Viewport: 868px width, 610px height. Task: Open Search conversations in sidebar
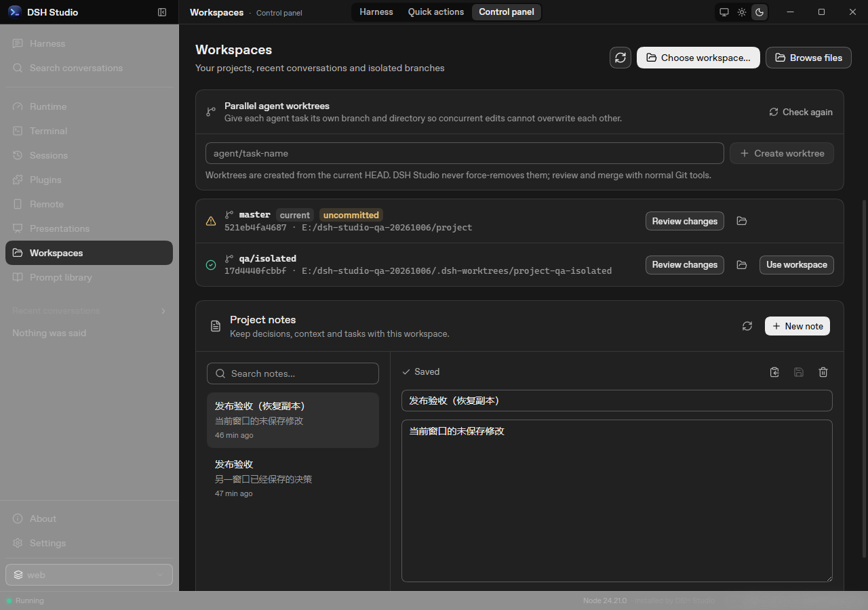89,68
